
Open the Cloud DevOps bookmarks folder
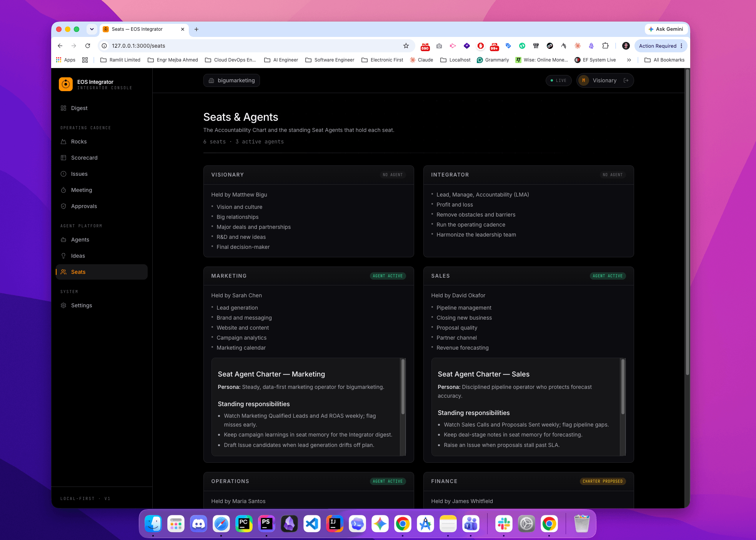pyautogui.click(x=230, y=60)
